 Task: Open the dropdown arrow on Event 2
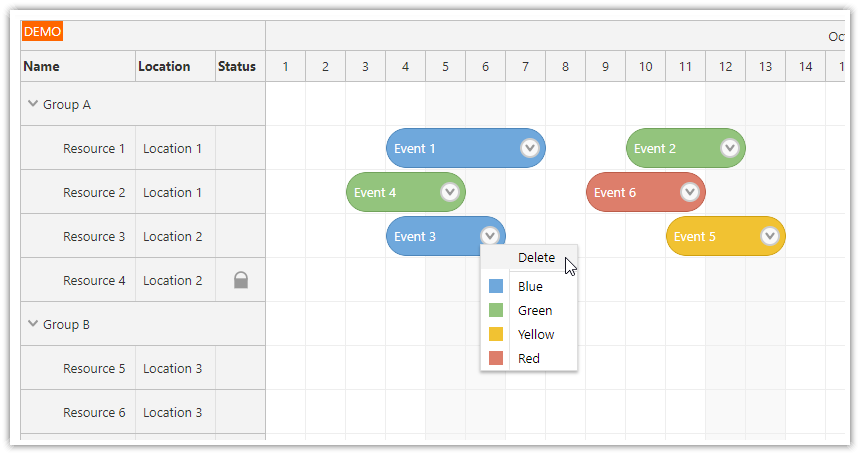730,148
